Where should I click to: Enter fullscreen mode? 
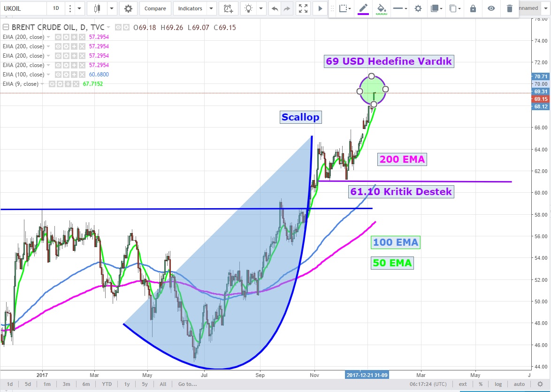pos(303,8)
